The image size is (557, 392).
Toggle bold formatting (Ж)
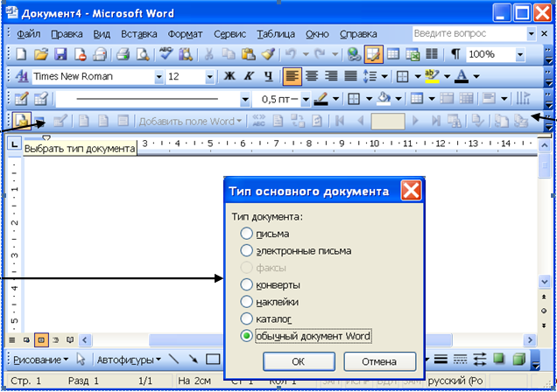pyautogui.click(x=231, y=76)
